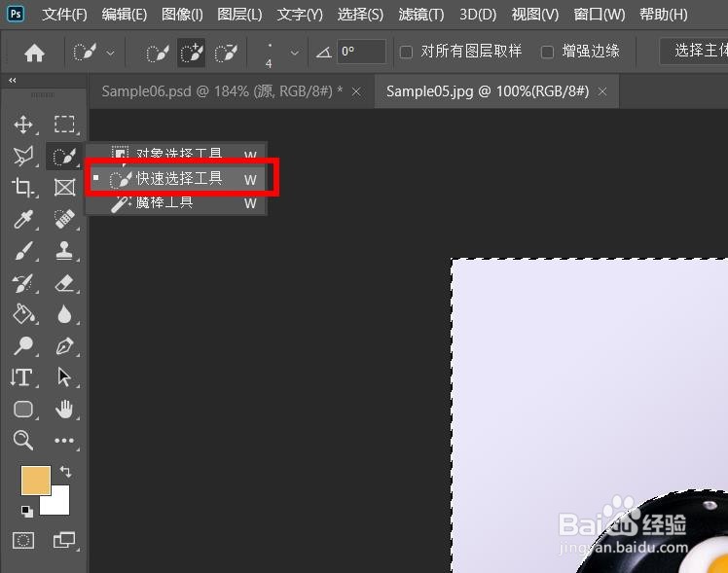The image size is (728, 573).
Task: Swap foreground and background colors
Action: (65, 472)
